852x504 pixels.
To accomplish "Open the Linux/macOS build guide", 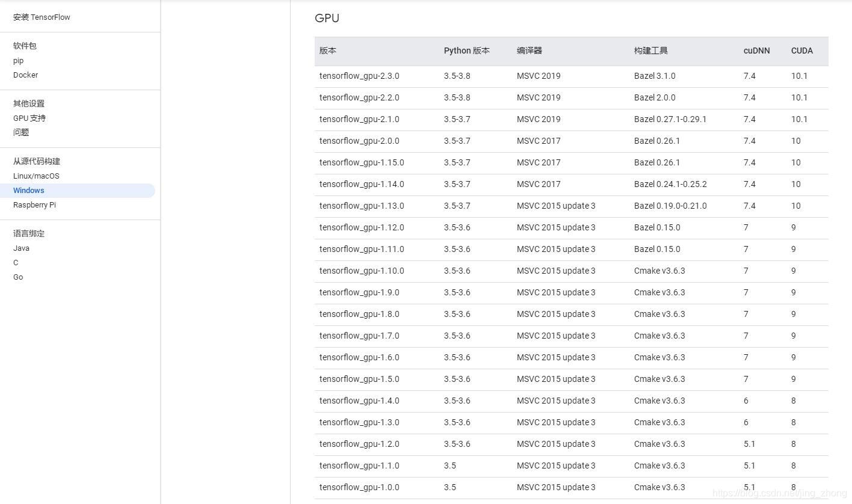I will 36,176.
